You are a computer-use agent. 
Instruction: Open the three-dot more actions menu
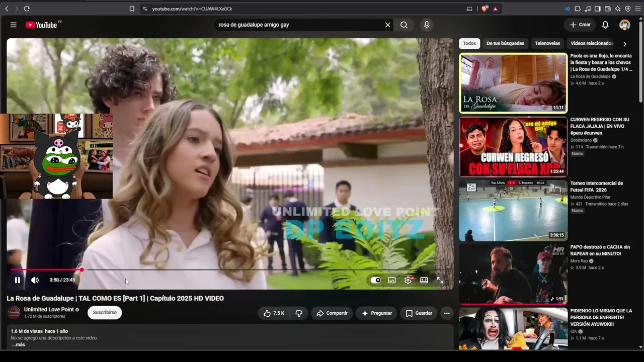(x=447, y=313)
